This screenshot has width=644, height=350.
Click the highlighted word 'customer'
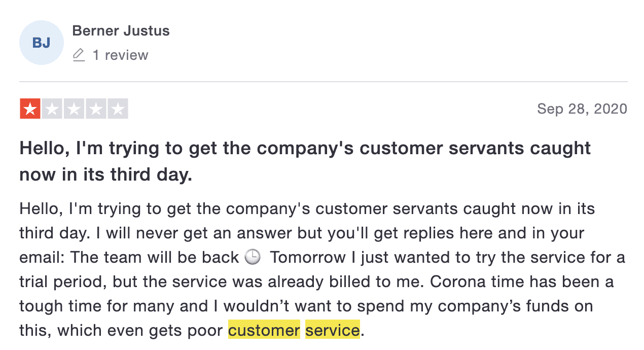[264, 331]
